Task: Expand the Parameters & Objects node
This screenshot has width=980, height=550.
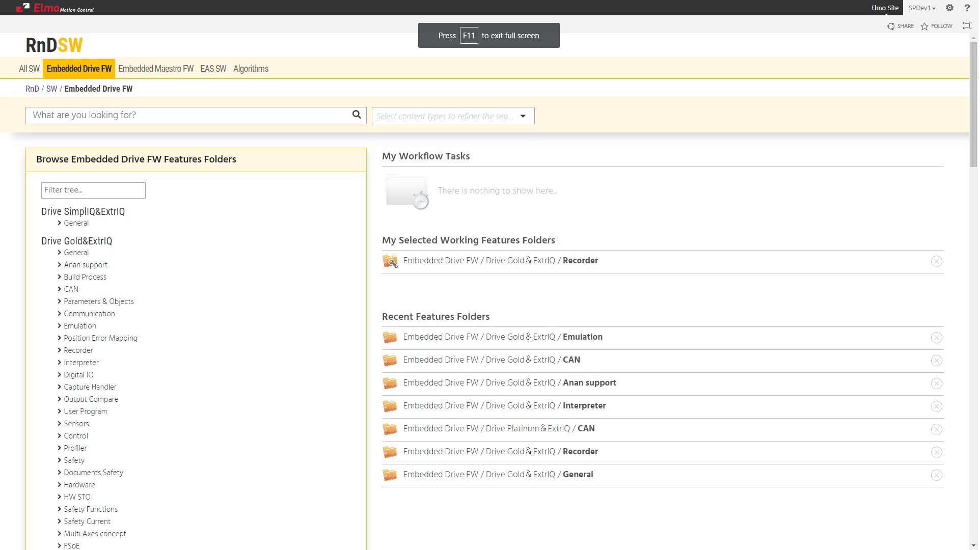Action: [x=59, y=301]
